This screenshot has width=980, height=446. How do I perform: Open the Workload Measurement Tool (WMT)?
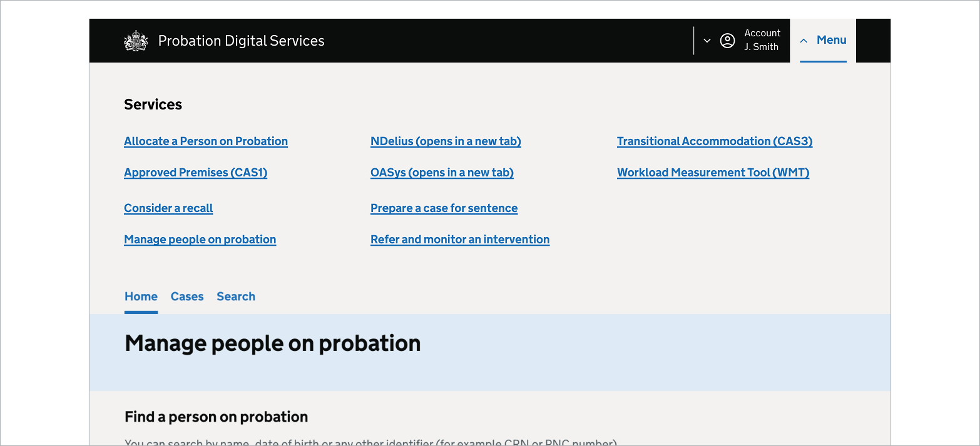[x=713, y=172]
